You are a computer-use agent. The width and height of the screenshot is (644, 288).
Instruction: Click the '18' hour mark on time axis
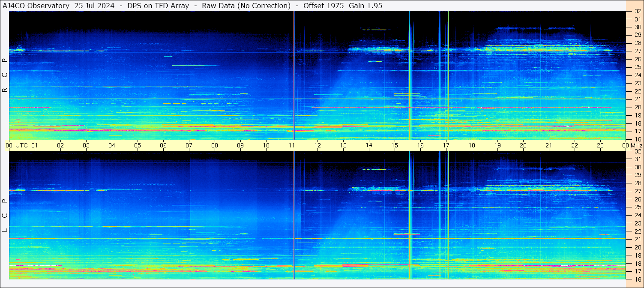[x=472, y=145]
